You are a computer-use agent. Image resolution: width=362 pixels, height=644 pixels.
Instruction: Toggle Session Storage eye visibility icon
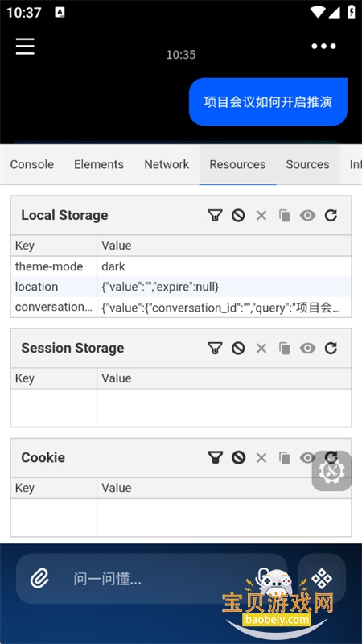[307, 349]
